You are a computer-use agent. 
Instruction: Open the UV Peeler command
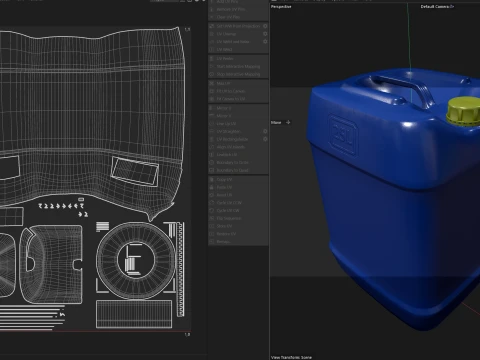[x=238, y=59]
